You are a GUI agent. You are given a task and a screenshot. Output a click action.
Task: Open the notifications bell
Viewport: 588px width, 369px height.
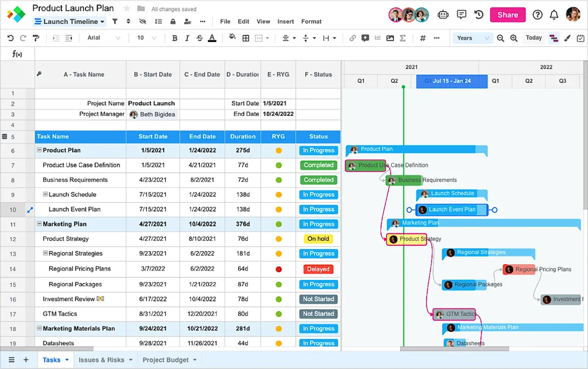point(554,15)
